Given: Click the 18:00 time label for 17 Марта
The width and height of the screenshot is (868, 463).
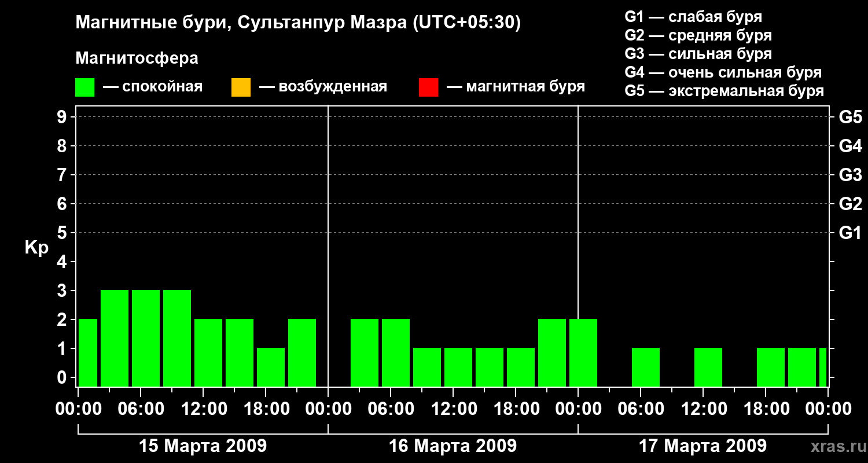Looking at the screenshot, I should coord(766,409).
